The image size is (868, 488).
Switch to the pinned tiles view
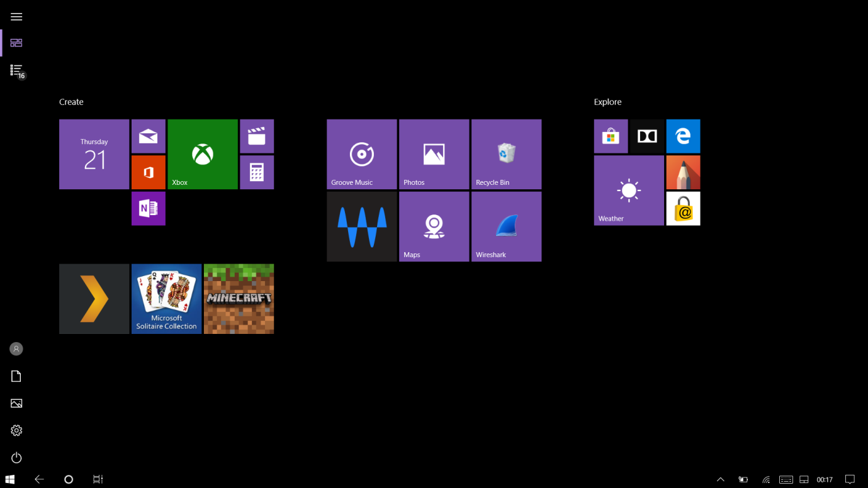click(x=16, y=43)
